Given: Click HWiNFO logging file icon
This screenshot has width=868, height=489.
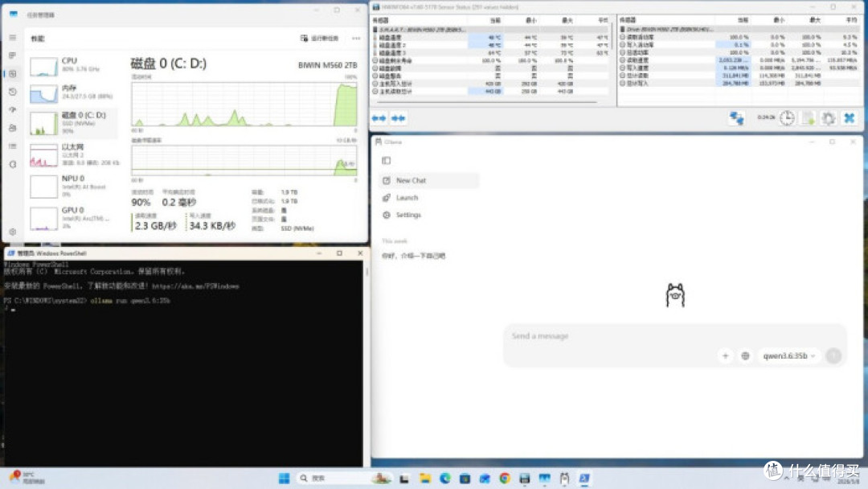Looking at the screenshot, I should [809, 118].
